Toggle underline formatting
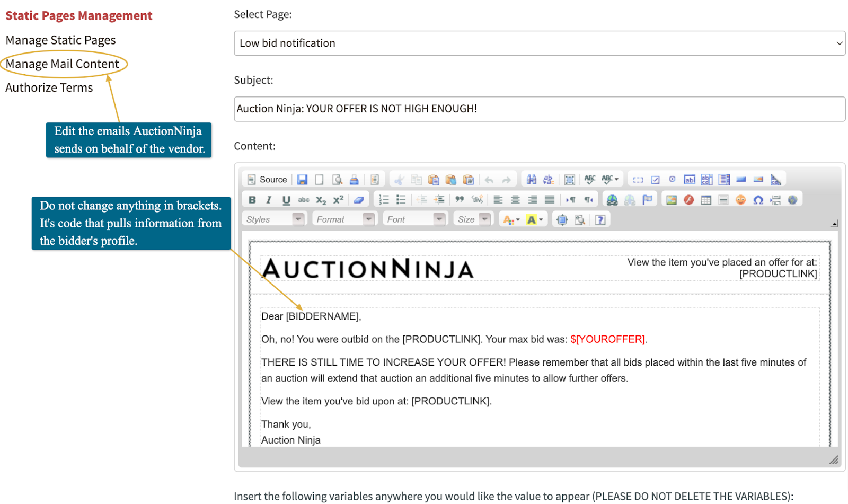848x504 pixels. tap(286, 200)
